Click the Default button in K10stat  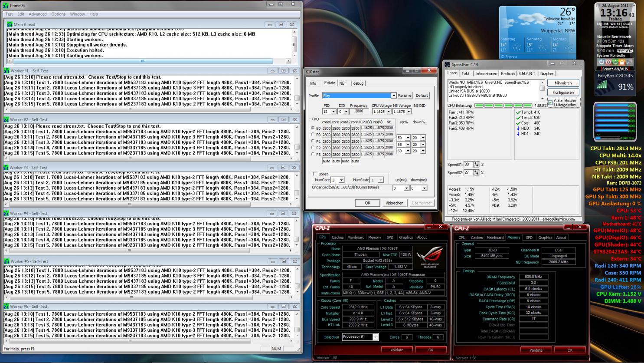(422, 96)
